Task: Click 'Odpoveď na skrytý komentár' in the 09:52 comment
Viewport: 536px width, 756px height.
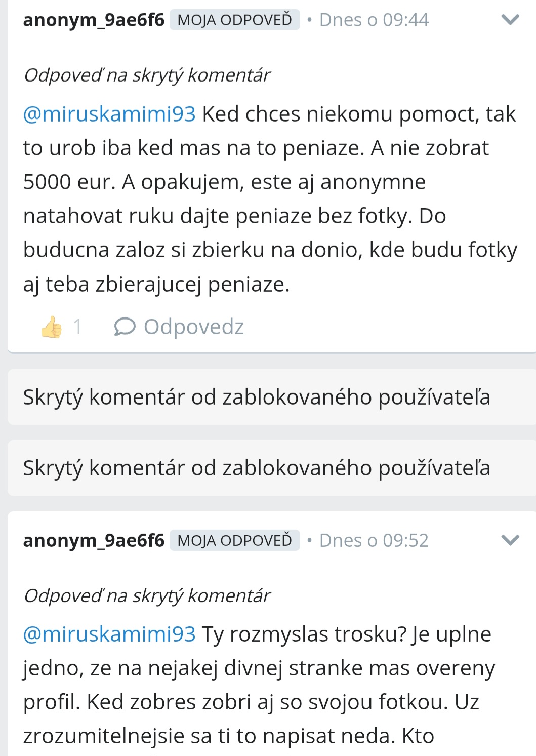Action: click(147, 596)
